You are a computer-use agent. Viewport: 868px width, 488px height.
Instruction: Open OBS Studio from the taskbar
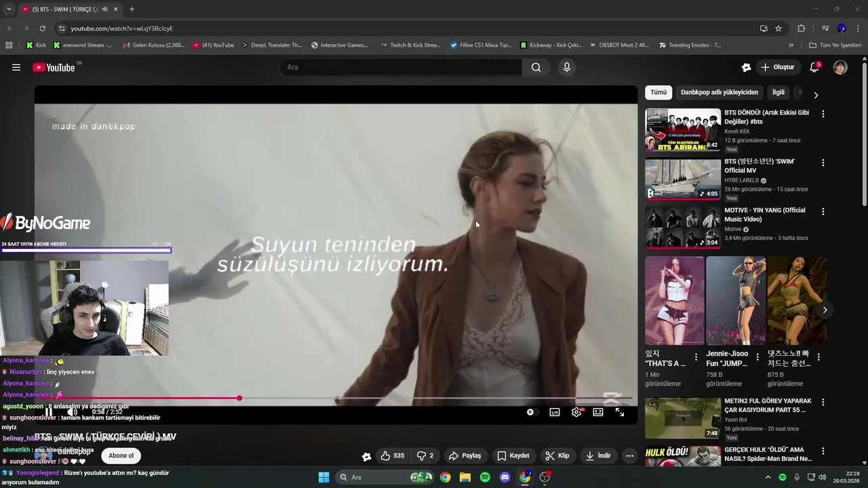click(545, 477)
